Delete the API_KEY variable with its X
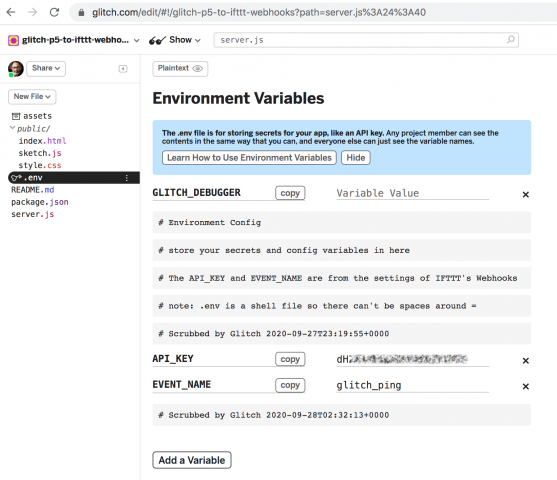This screenshot has width=557, height=480. [526, 361]
